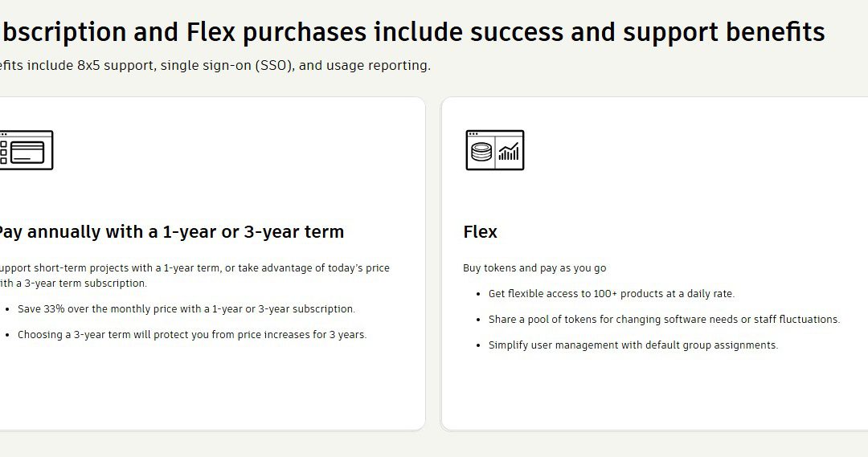Click the 100+ products daily rate bullet
Image resolution: width=868 pixels, height=457 pixels.
click(611, 294)
